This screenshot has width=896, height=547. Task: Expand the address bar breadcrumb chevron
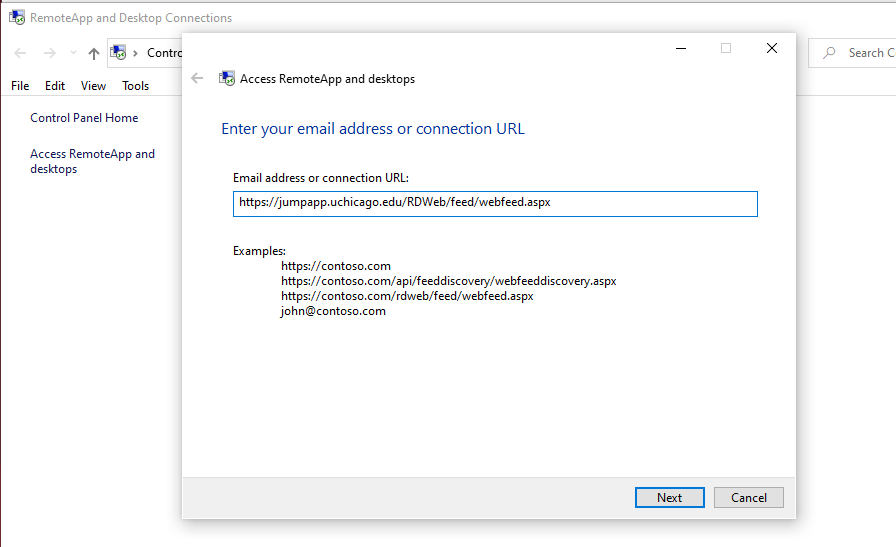point(136,53)
